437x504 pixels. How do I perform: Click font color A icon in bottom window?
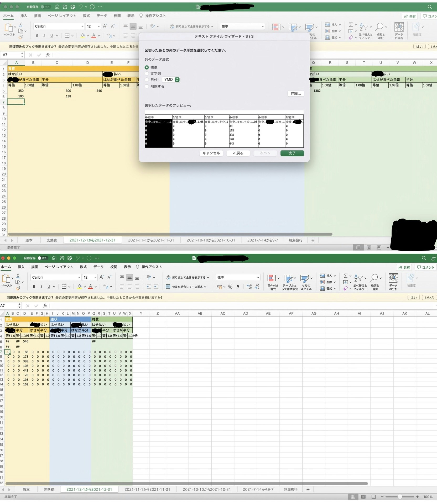[90, 287]
